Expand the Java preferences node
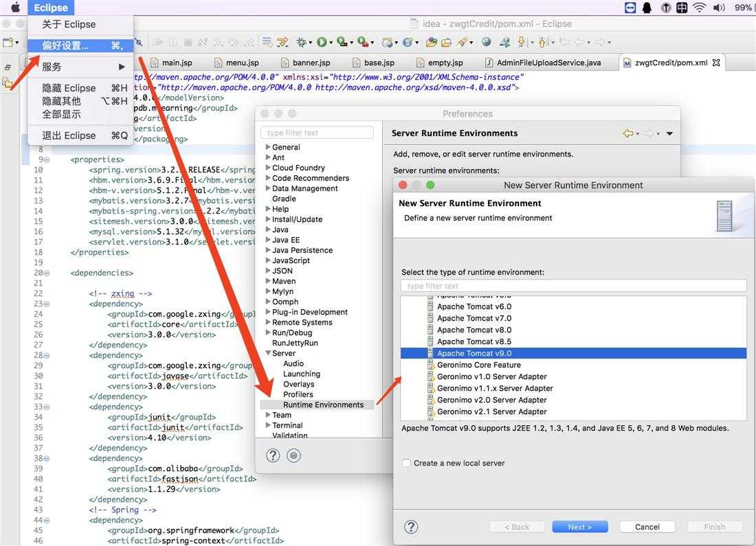 click(x=268, y=229)
